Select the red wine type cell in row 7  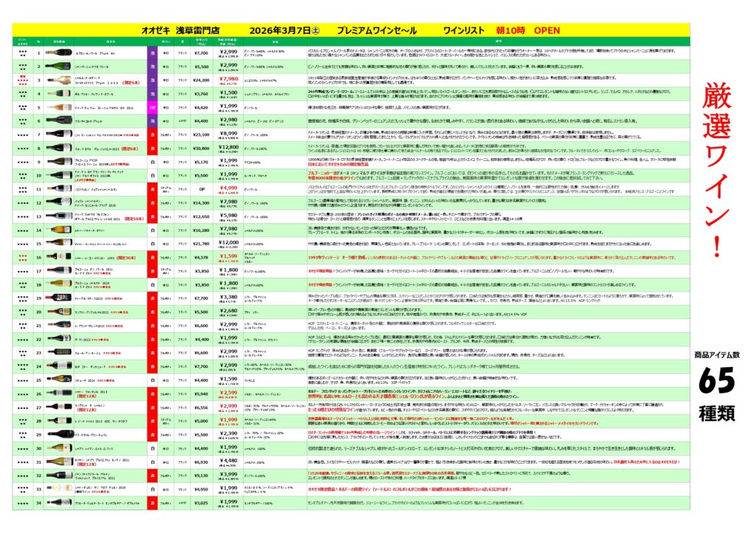(153, 134)
